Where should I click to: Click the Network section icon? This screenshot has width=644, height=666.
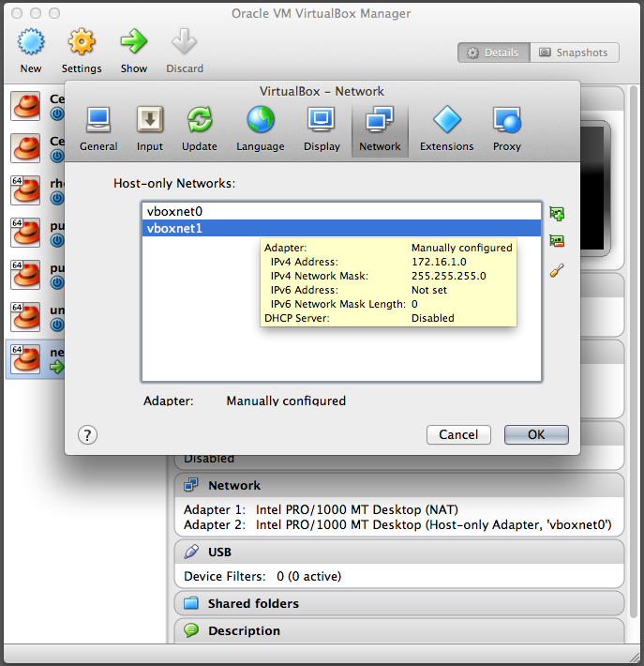191,485
